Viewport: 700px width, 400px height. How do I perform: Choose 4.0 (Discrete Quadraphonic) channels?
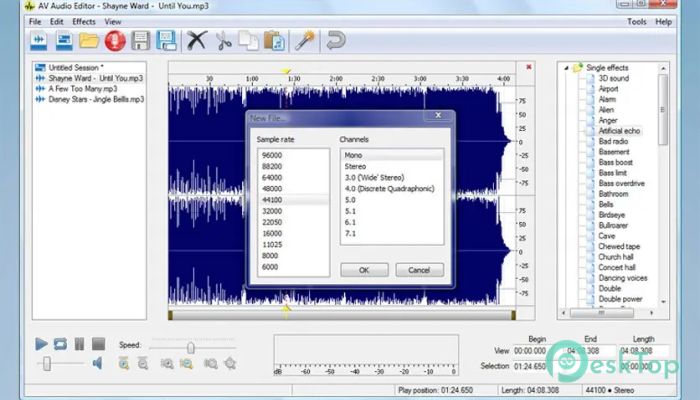pos(392,189)
